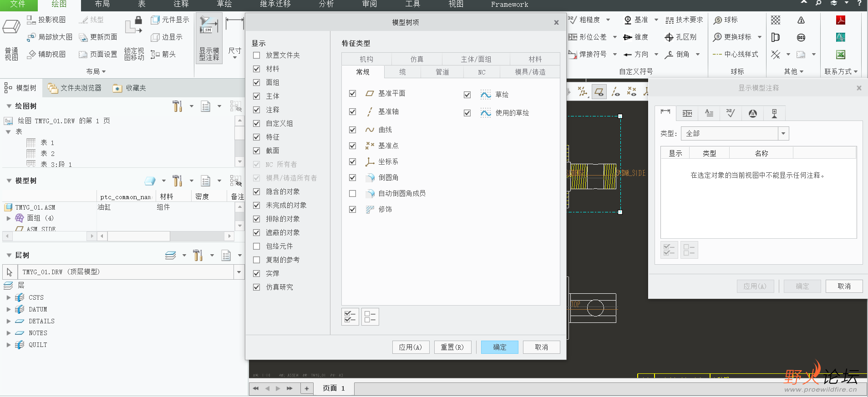Click the 更新页面 update sheet icon

click(83, 37)
